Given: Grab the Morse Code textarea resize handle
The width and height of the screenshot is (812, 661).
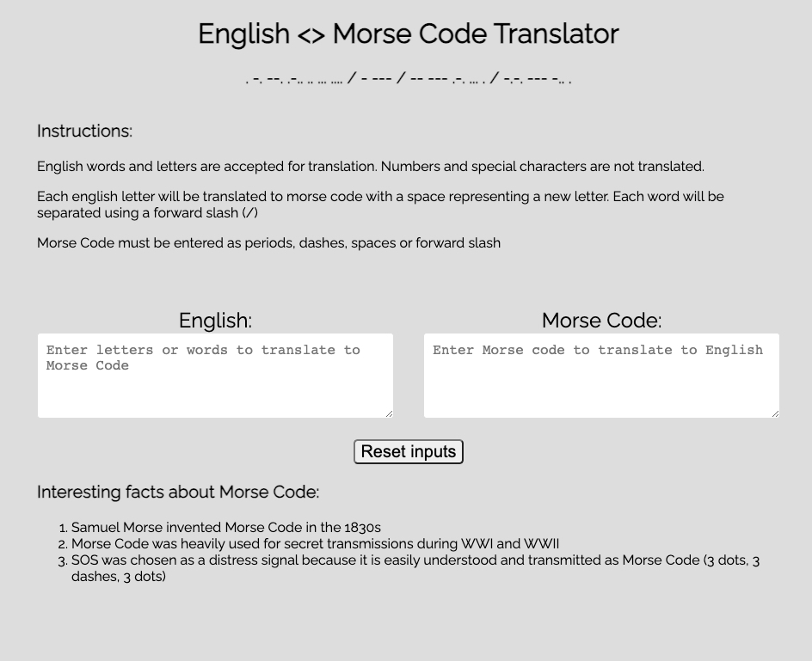Looking at the screenshot, I should [x=775, y=413].
